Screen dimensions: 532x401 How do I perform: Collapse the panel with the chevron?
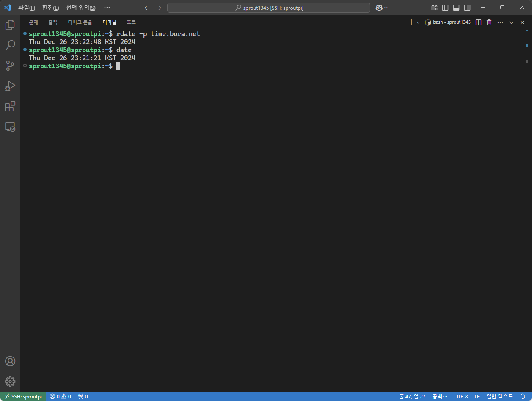tap(511, 22)
